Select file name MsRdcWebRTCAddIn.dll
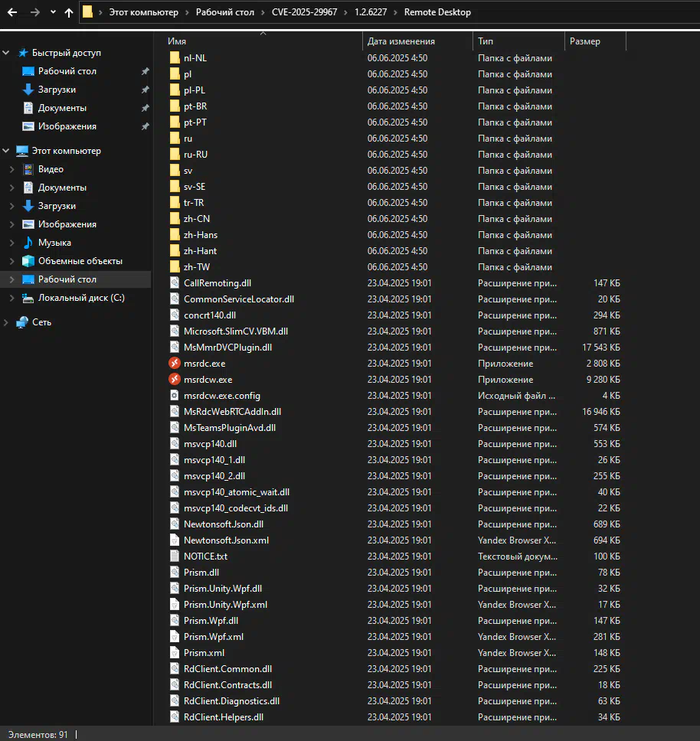Image resolution: width=700 pixels, height=741 pixels. 232,411
